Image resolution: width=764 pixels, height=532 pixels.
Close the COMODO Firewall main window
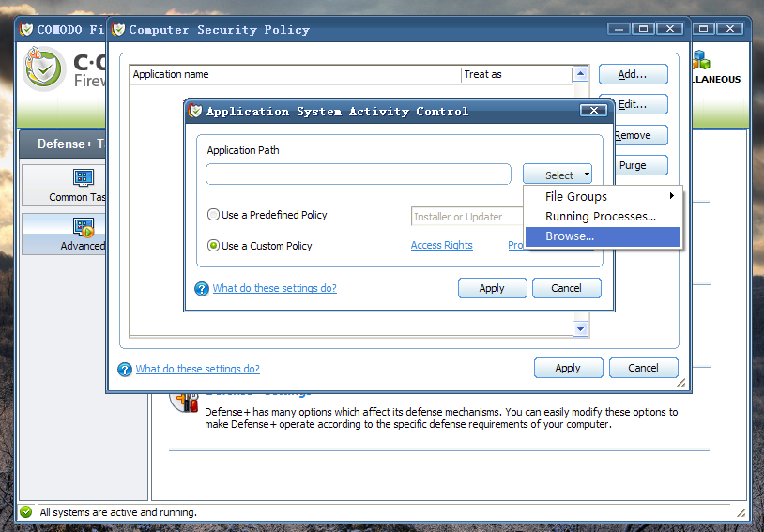pyautogui.click(x=730, y=29)
